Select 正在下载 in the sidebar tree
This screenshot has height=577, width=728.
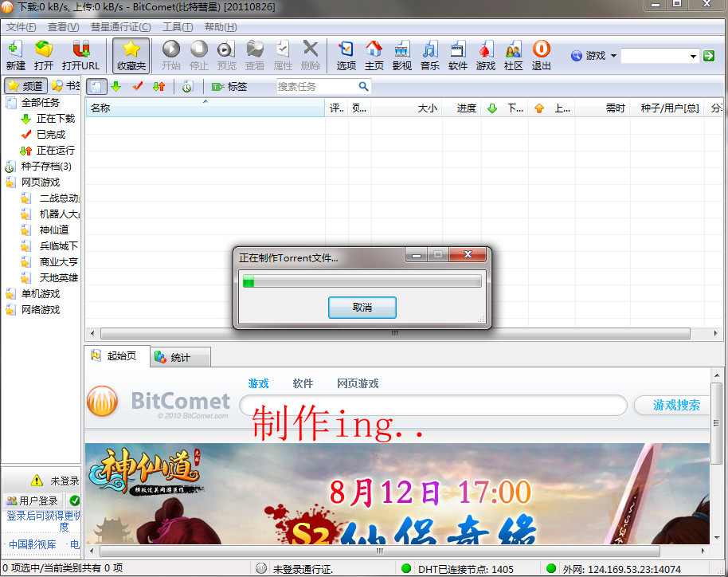click(x=56, y=119)
